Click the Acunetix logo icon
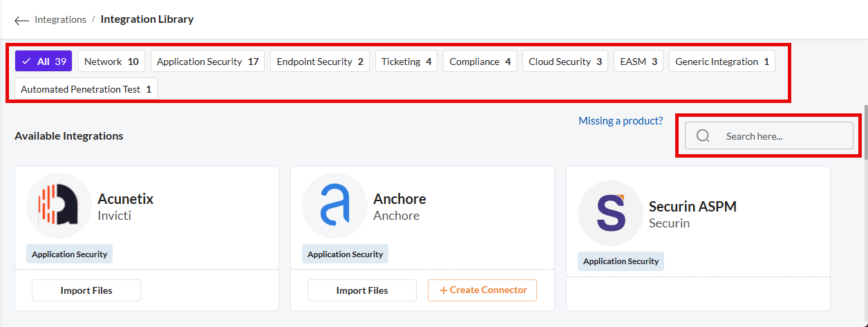The width and height of the screenshot is (868, 327). coord(59,205)
